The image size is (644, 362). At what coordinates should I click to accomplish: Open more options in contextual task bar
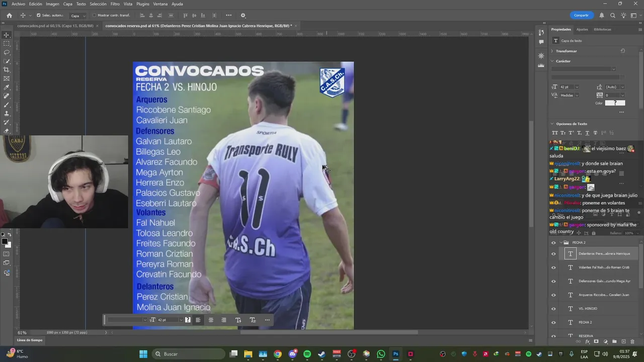267,320
